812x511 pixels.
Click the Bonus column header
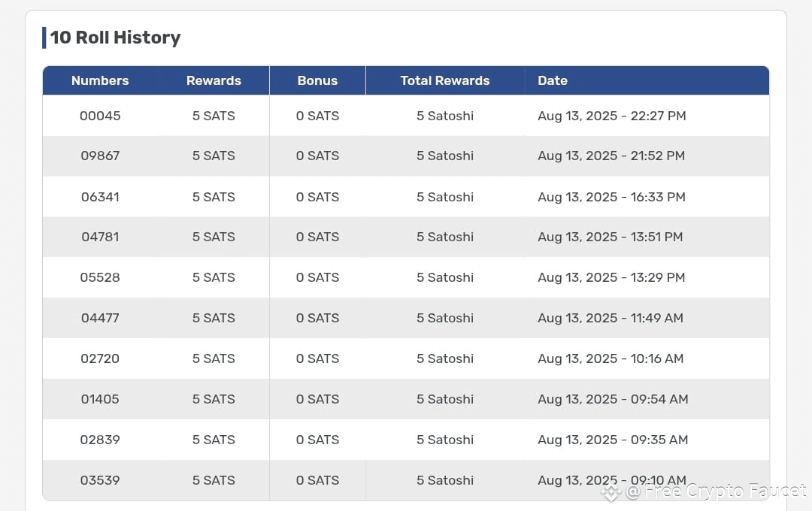pyautogui.click(x=317, y=80)
